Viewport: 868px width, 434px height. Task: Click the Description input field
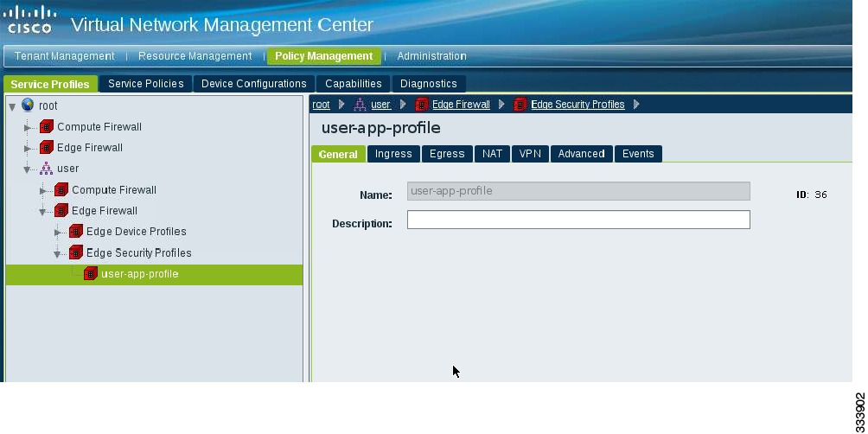coord(578,220)
